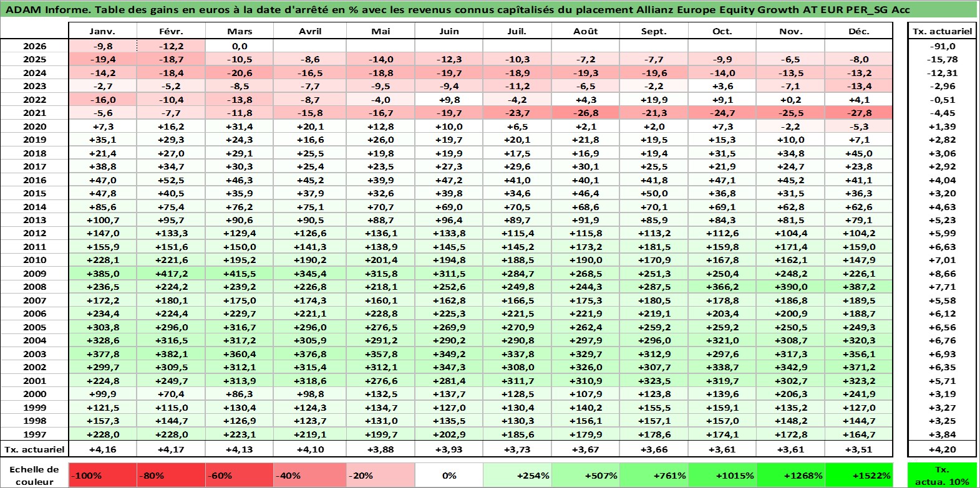
Task: Select the 'Juil.' column header
Action: click(518, 31)
